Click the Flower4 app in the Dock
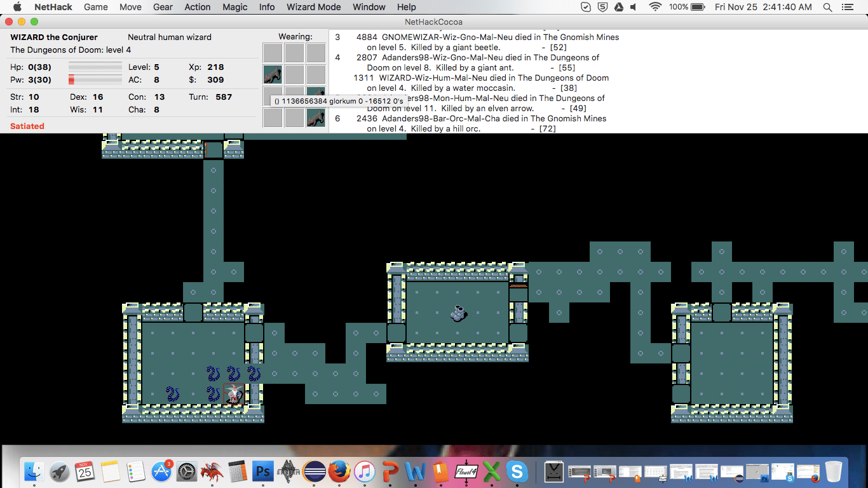The image size is (868, 488). 466,471
